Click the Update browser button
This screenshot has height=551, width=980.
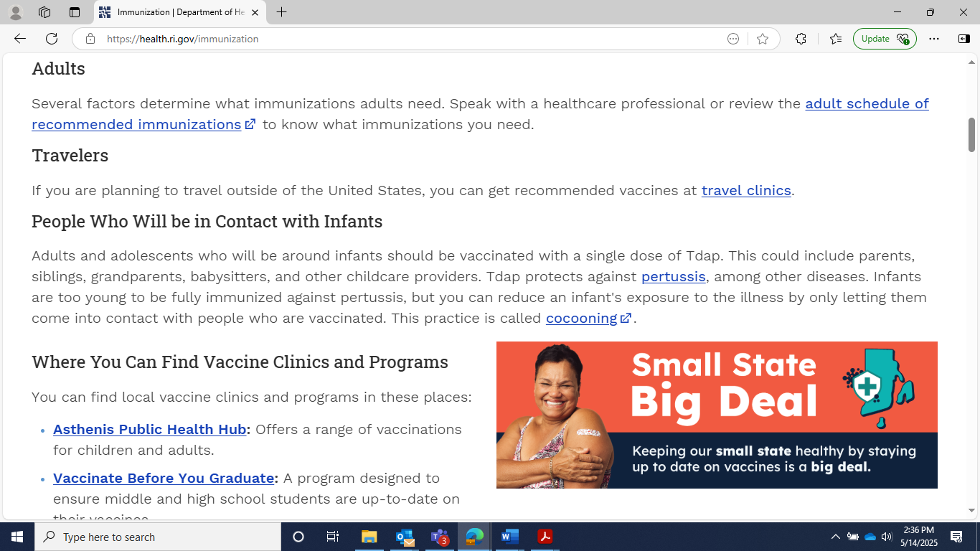coord(884,39)
